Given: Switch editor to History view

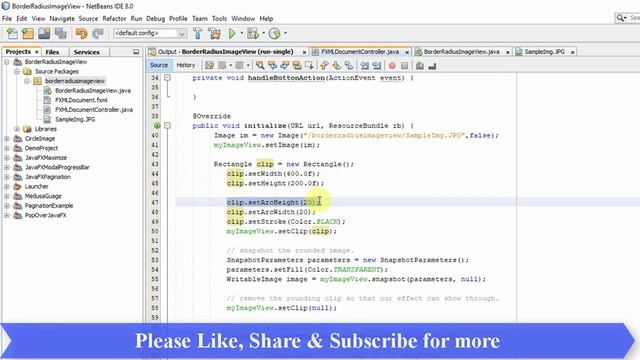Looking at the screenshot, I should click(x=186, y=65).
